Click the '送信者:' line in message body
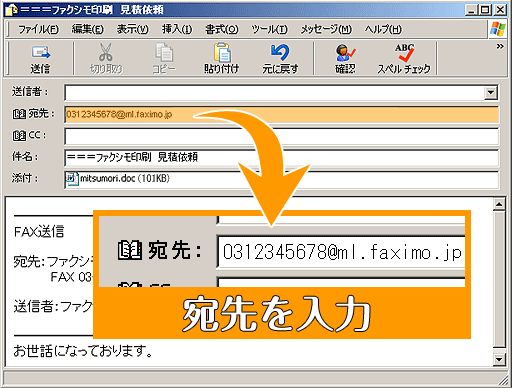512x388 pixels. [53, 306]
